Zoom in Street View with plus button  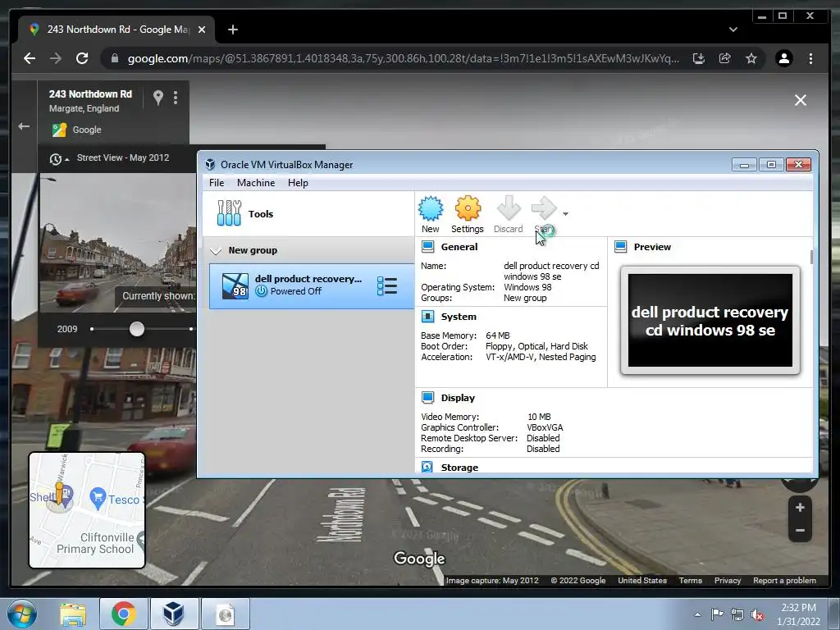coord(800,507)
